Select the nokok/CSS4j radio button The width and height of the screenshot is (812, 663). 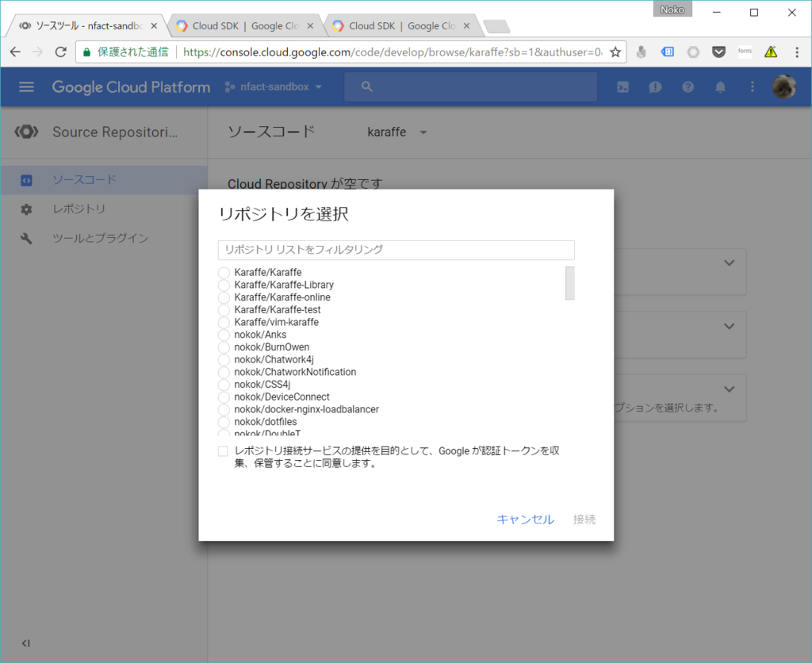tap(224, 385)
